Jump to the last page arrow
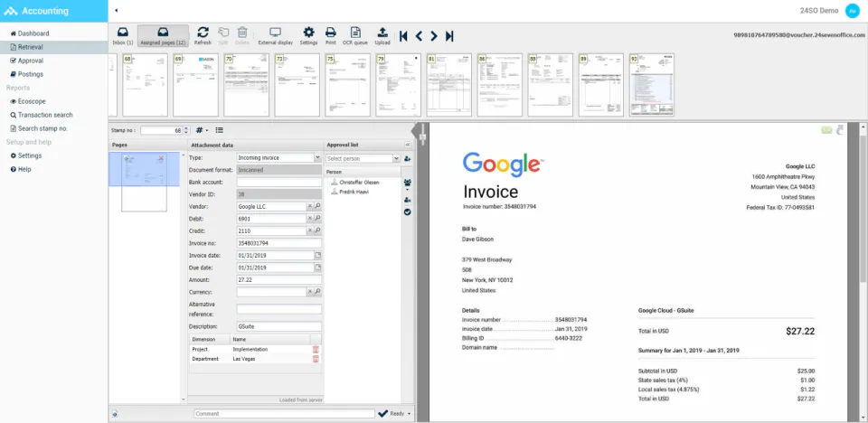Screen dimensions: 868x423 (449, 36)
